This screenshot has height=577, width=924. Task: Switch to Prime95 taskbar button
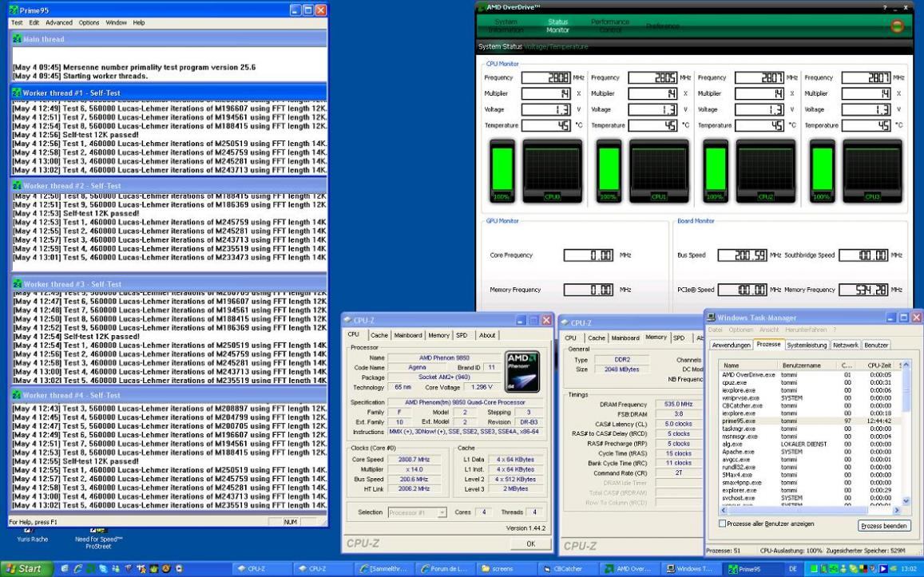coord(750,569)
